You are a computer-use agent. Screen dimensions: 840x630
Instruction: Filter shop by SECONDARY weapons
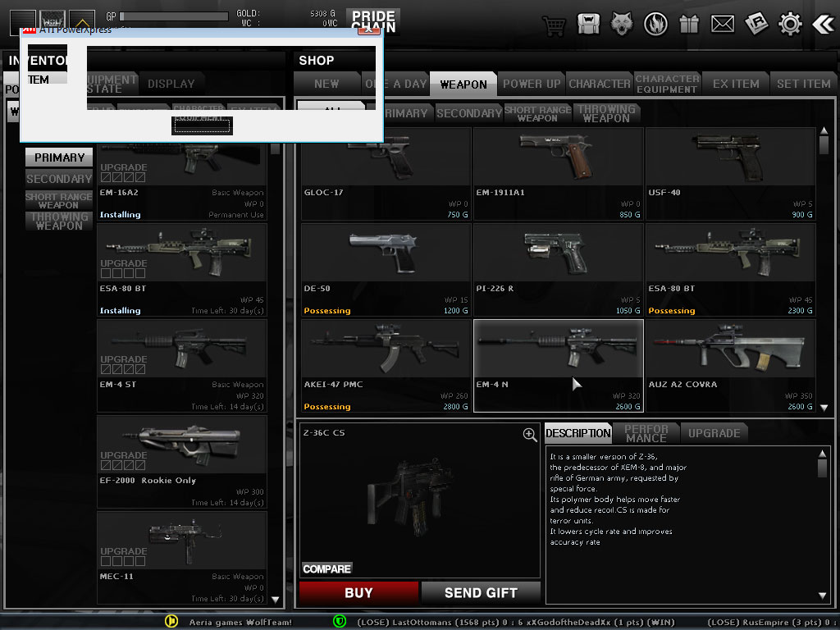468,113
